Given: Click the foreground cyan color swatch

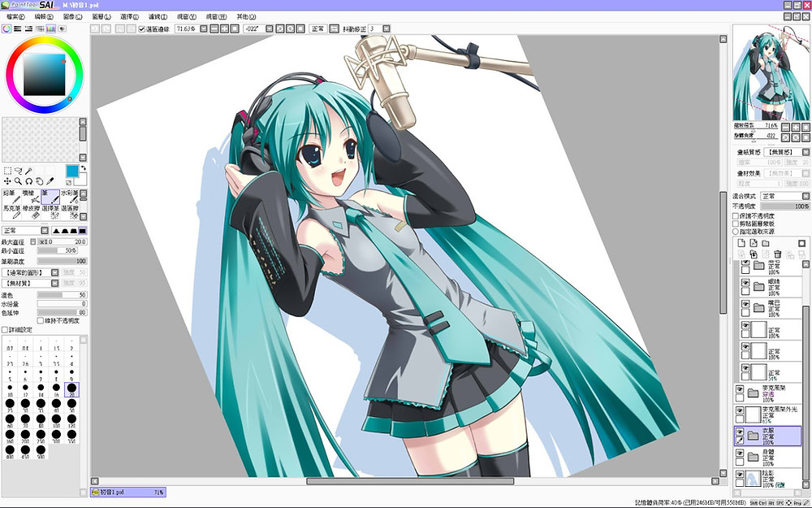Looking at the screenshot, I should coord(72,172).
